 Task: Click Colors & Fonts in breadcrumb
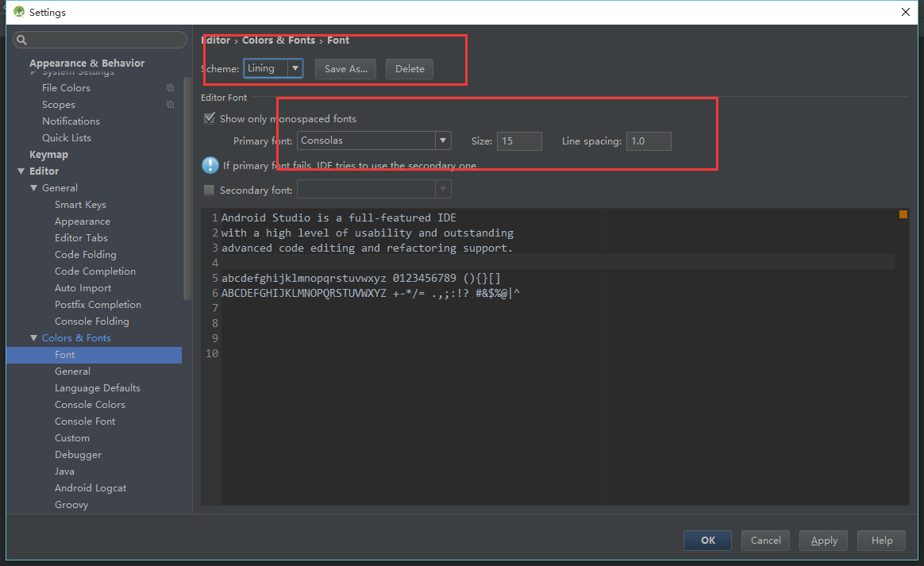tap(278, 40)
